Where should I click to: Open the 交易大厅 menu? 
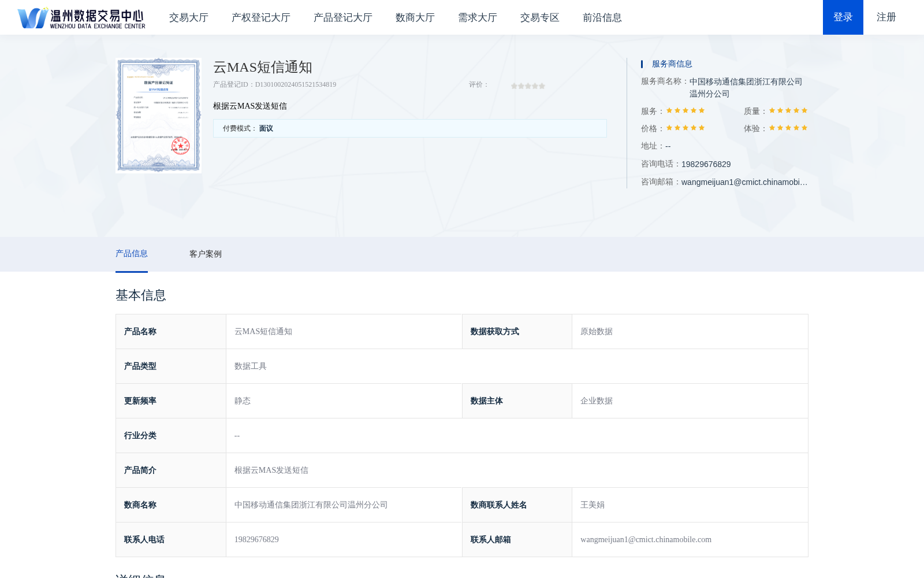tap(189, 17)
